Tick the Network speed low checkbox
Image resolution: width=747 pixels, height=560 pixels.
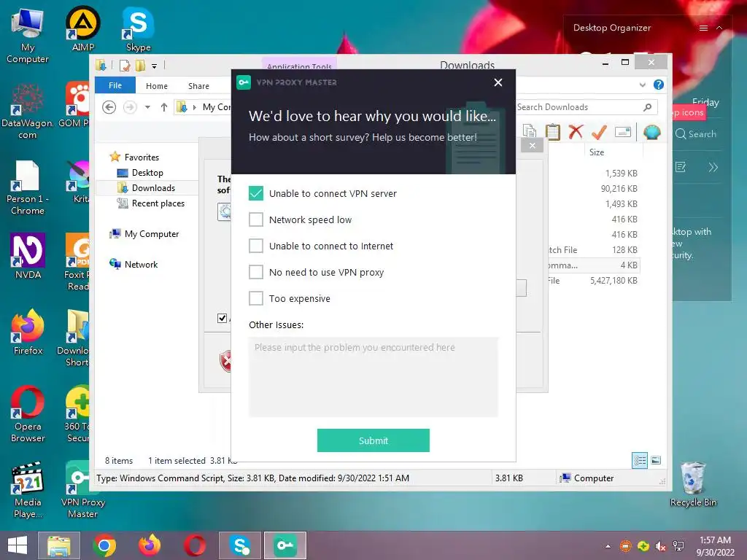point(256,219)
